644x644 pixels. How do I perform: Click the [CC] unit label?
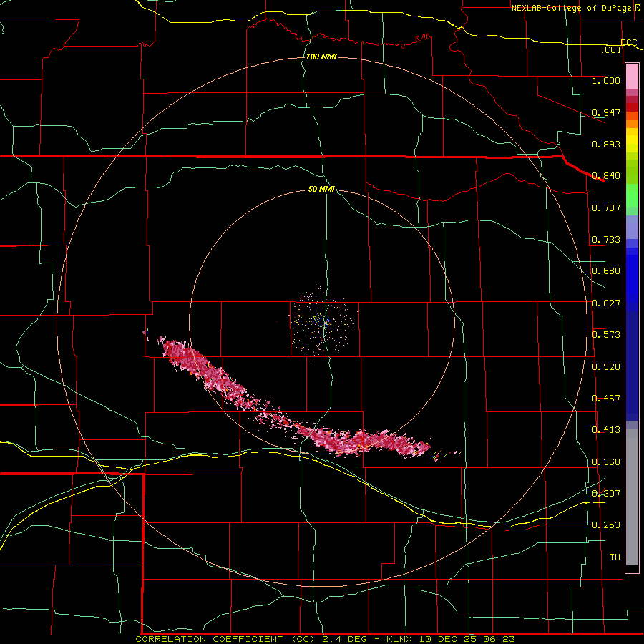point(611,49)
